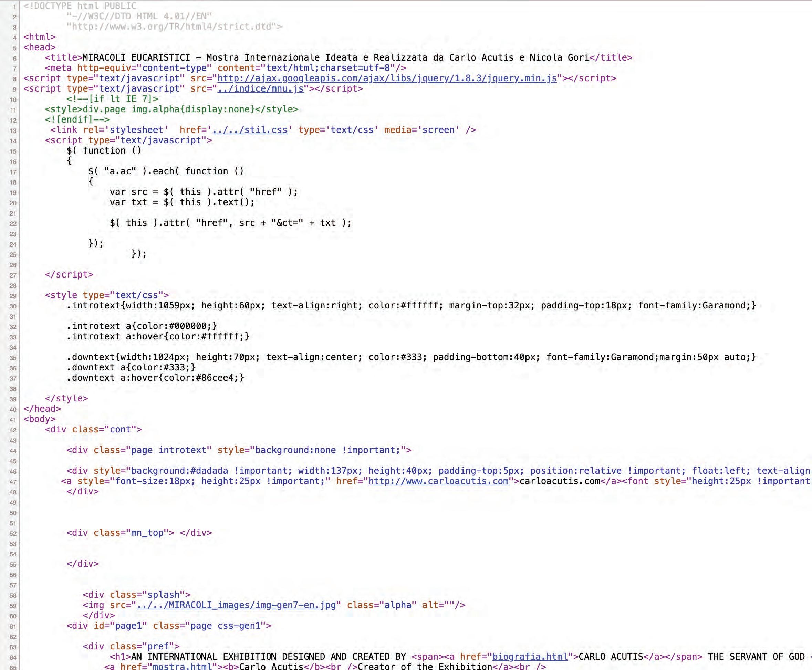Click the ../../stil.css stylesheet link
812x670 pixels.
[x=250, y=130]
